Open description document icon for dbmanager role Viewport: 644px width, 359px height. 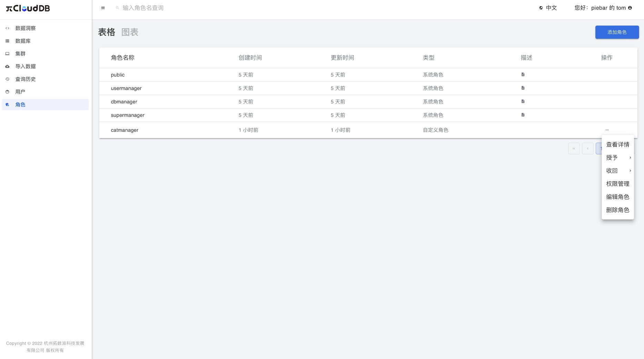(x=523, y=101)
